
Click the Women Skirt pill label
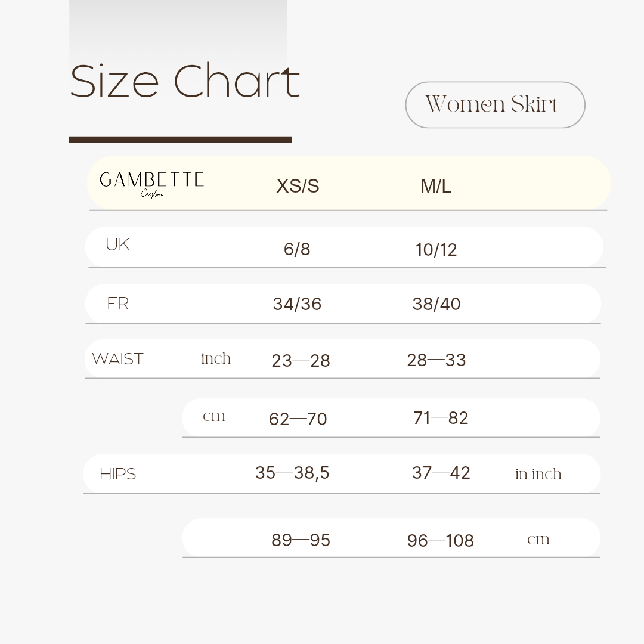click(x=495, y=105)
